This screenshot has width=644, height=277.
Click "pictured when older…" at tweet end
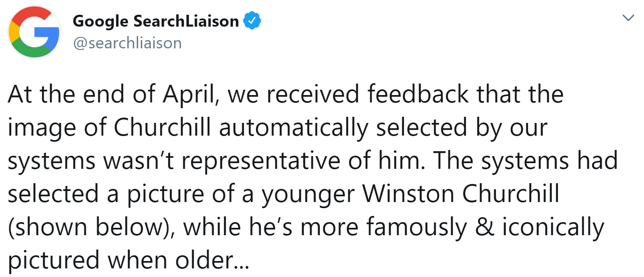tap(128, 260)
